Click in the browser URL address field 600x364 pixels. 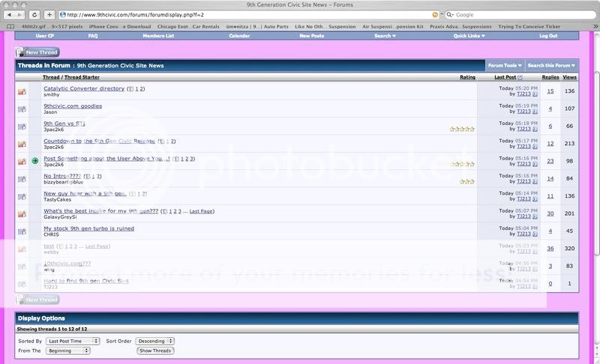coord(240,14)
